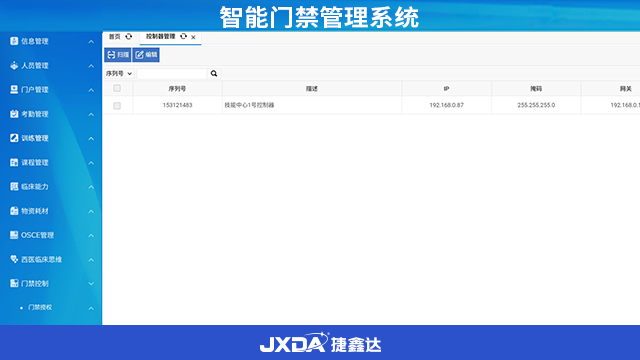
Task: Click the 西医临床思维 sidebar icon
Action: tap(14, 259)
